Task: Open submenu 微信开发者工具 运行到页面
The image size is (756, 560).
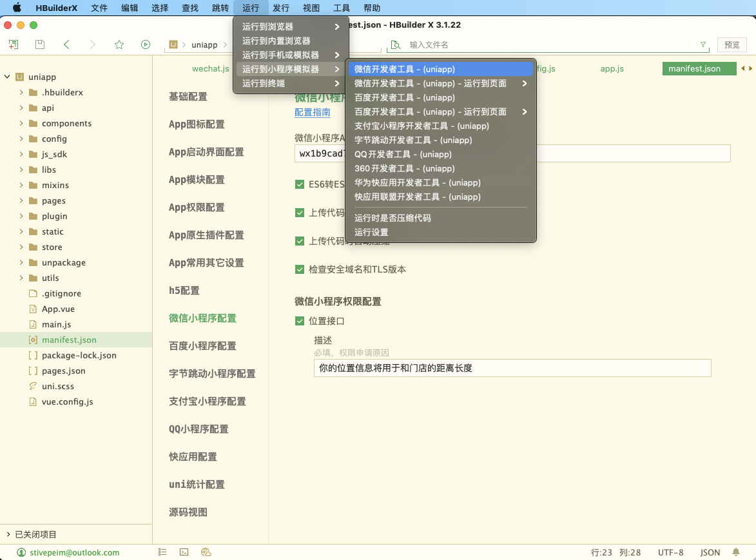Action: pyautogui.click(x=441, y=83)
